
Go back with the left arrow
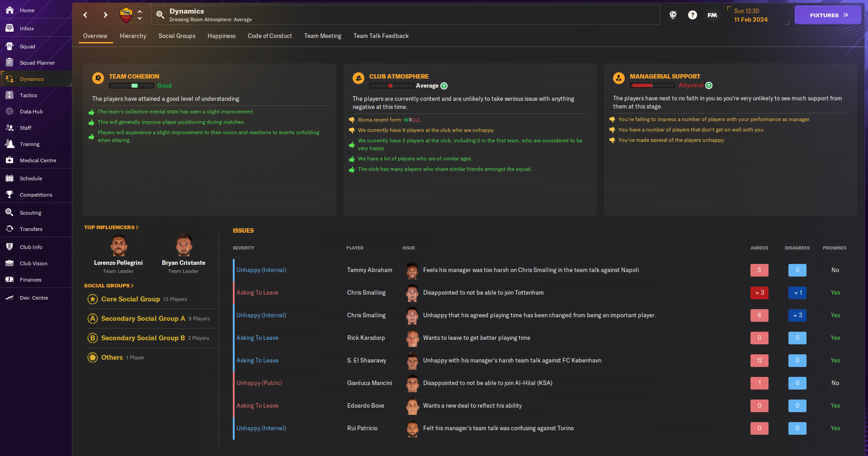click(x=85, y=15)
